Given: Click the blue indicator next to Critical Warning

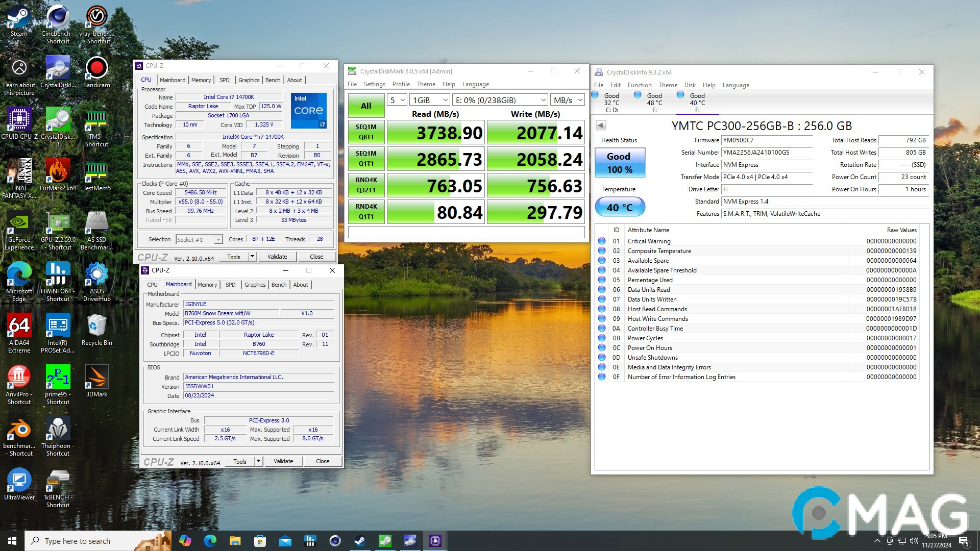Looking at the screenshot, I should click(x=602, y=241).
